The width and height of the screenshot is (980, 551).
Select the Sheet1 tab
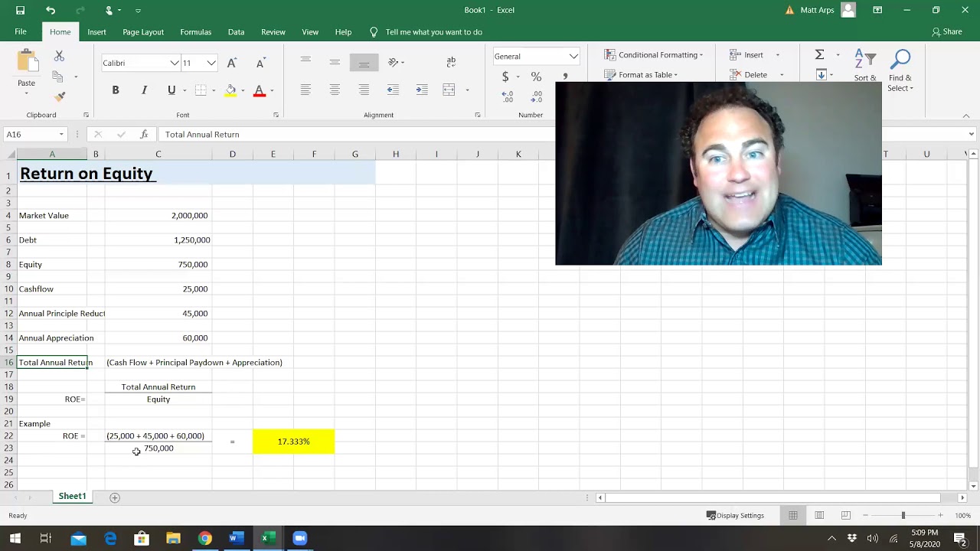(x=72, y=497)
